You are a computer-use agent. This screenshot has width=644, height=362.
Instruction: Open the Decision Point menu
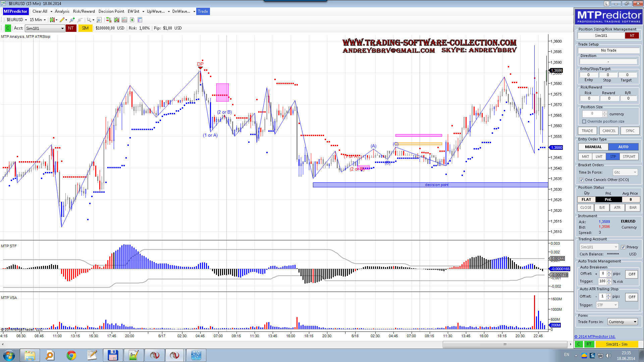111,11
